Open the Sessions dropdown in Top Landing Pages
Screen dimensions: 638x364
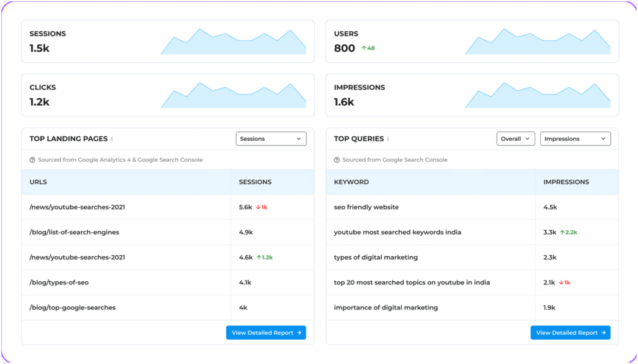[271, 139]
